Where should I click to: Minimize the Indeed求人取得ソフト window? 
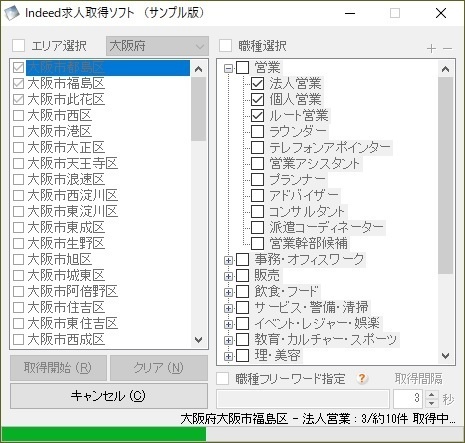tap(350, 13)
